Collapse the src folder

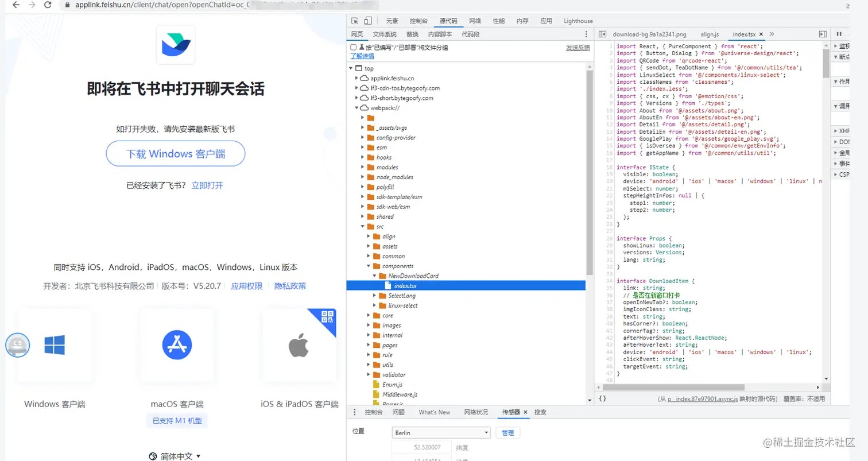tap(362, 227)
